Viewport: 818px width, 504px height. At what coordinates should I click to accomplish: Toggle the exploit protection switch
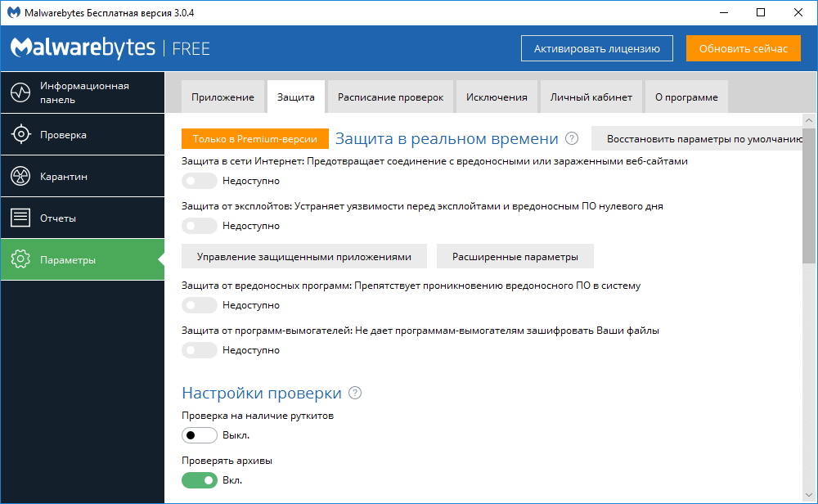pyautogui.click(x=200, y=226)
